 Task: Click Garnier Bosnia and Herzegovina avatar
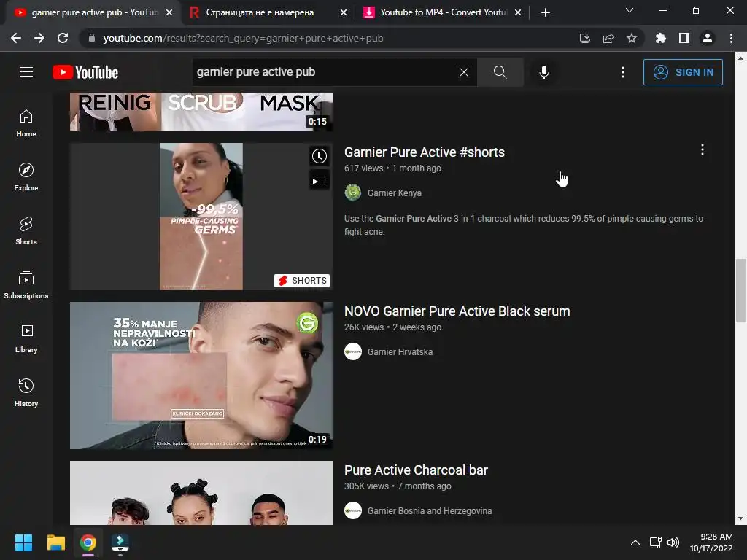[x=353, y=510]
